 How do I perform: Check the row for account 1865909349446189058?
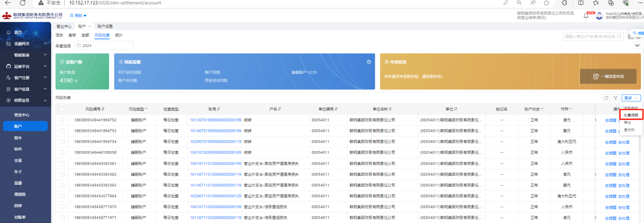62,153
